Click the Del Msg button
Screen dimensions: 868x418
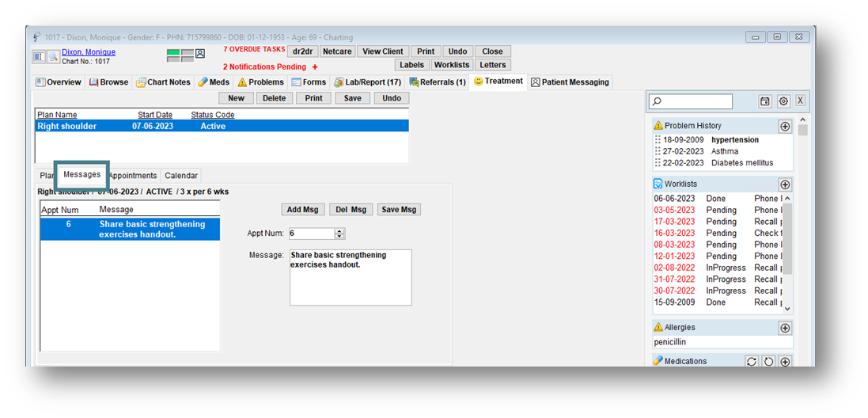point(351,209)
